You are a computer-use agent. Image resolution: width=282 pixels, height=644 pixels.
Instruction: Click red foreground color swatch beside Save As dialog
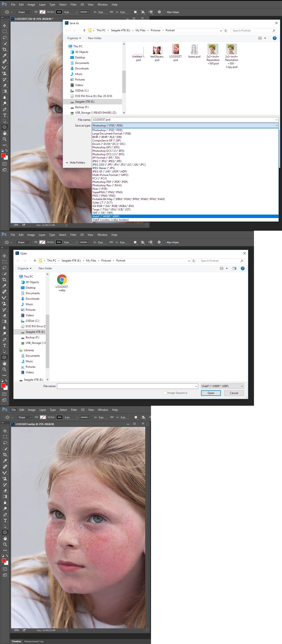click(3, 155)
